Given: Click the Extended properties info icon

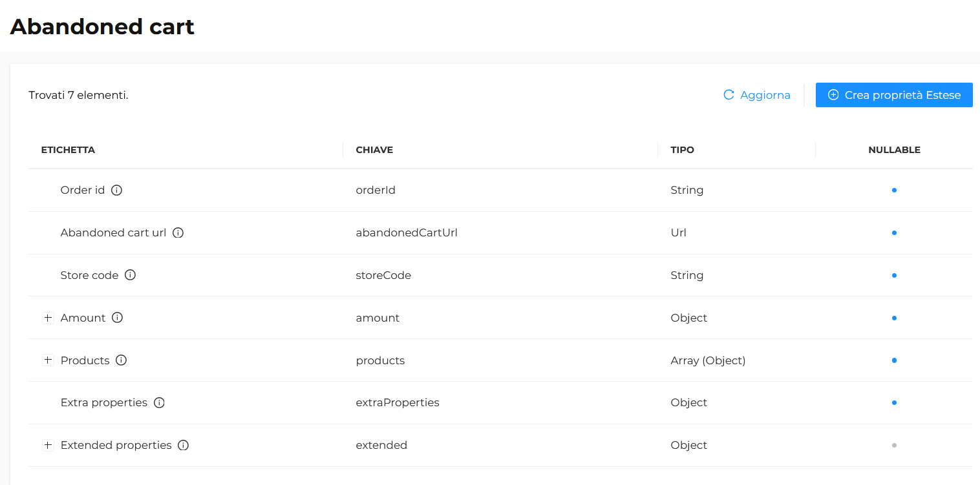Looking at the screenshot, I should tap(183, 446).
